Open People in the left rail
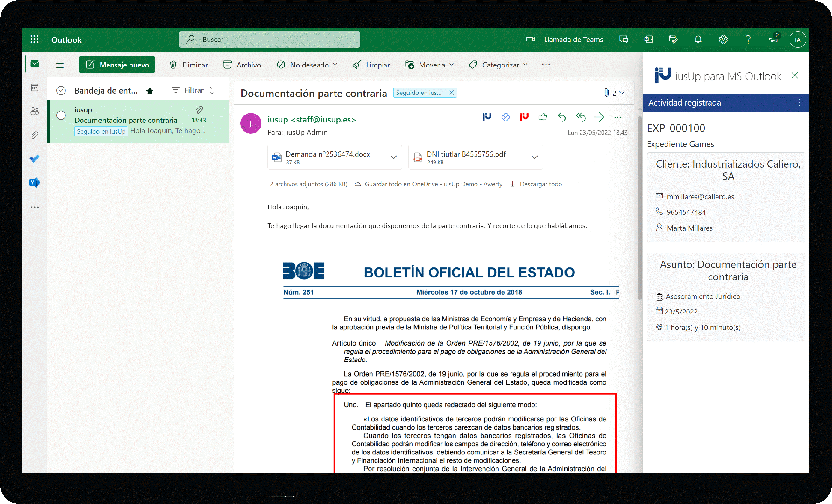Image resolution: width=832 pixels, height=504 pixels. [x=34, y=111]
